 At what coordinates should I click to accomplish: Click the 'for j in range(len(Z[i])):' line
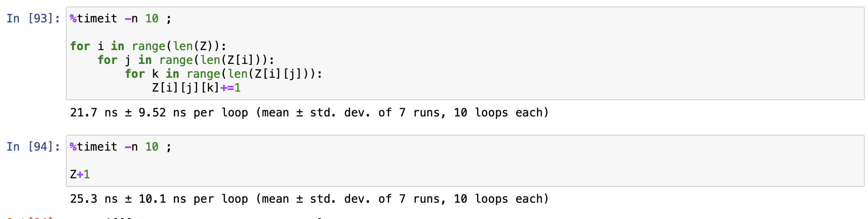(186, 60)
